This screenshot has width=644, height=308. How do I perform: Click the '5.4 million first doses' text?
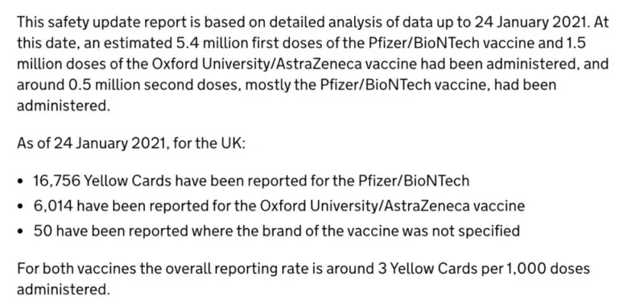point(227,44)
